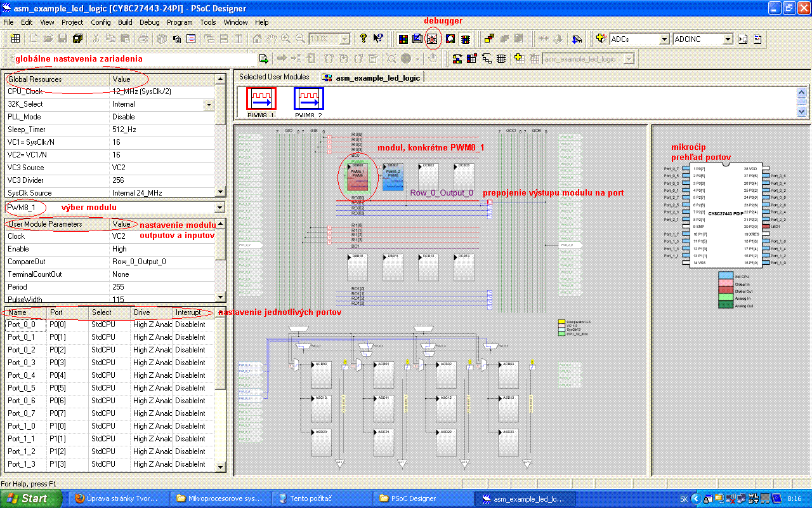This screenshot has width=812, height=508.
Task: Click the context help arrow icon
Action: pos(378,39)
